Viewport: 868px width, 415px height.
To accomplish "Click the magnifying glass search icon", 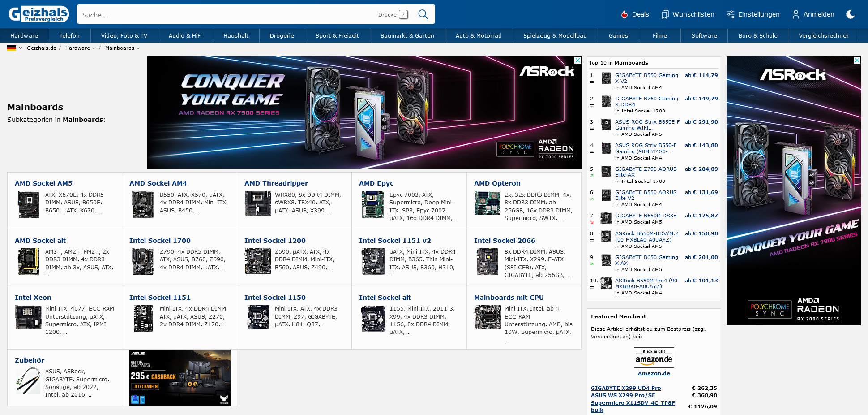I will [423, 14].
